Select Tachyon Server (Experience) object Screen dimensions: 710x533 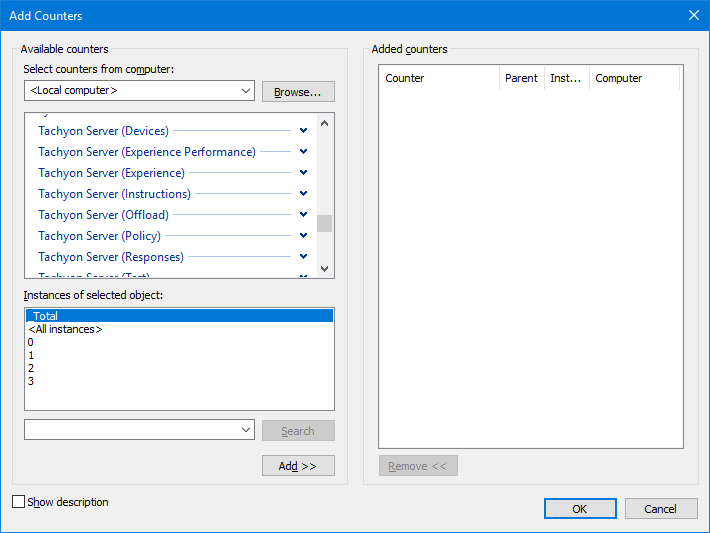(x=111, y=173)
